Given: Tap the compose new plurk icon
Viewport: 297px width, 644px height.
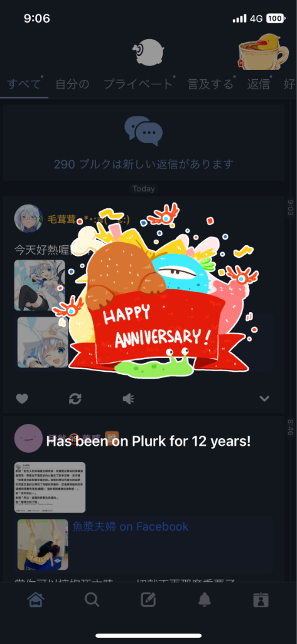Looking at the screenshot, I should tap(148, 600).
